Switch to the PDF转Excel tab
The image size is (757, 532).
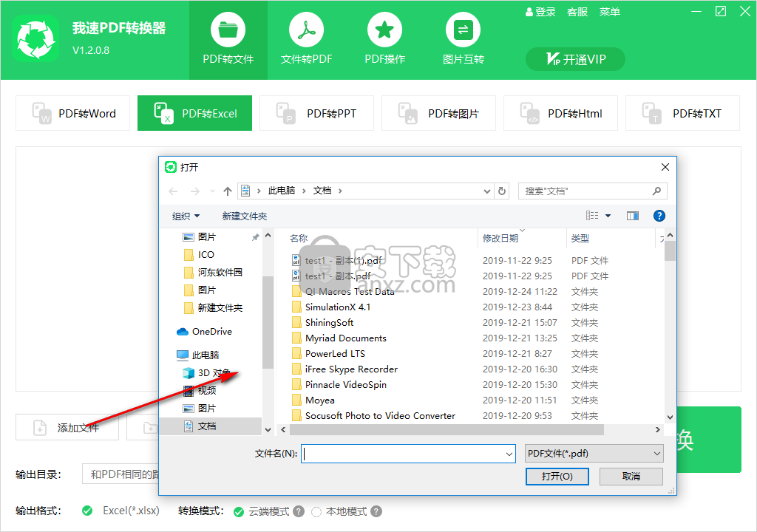pyautogui.click(x=194, y=113)
